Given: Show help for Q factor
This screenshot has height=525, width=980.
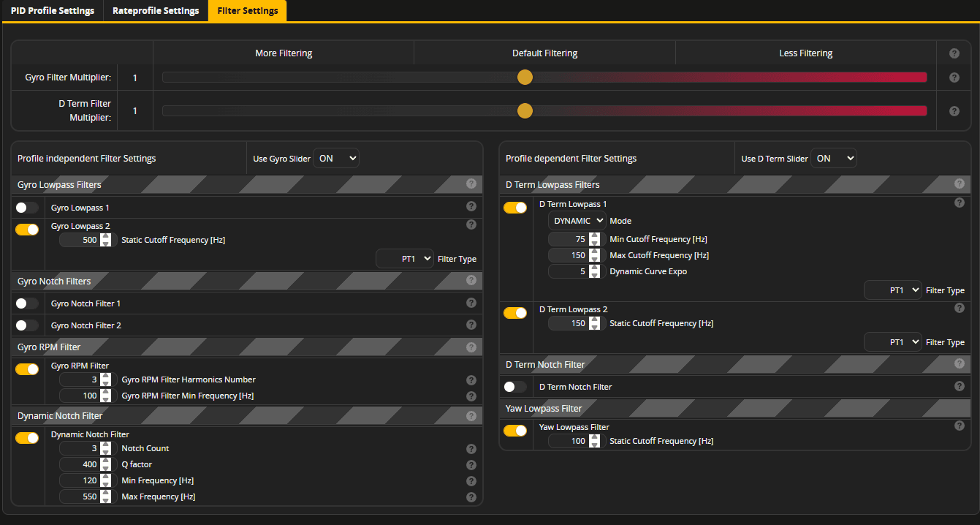Looking at the screenshot, I should tap(471, 465).
